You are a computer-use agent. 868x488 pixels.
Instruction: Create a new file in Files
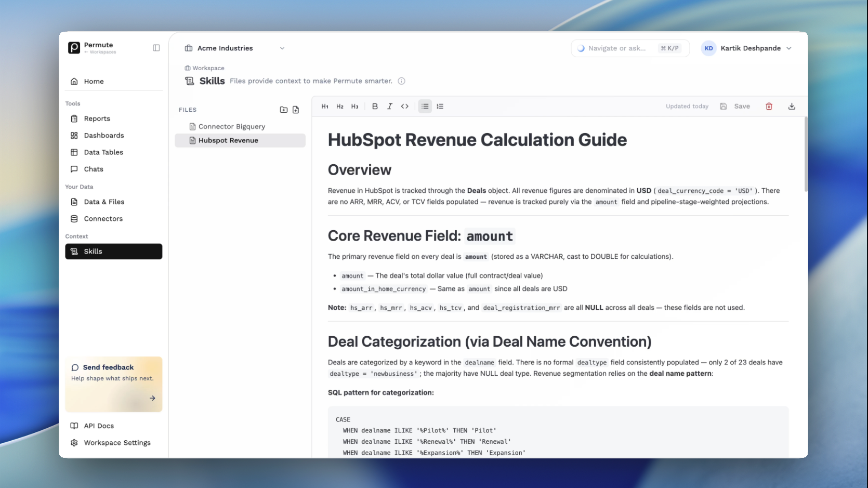296,110
